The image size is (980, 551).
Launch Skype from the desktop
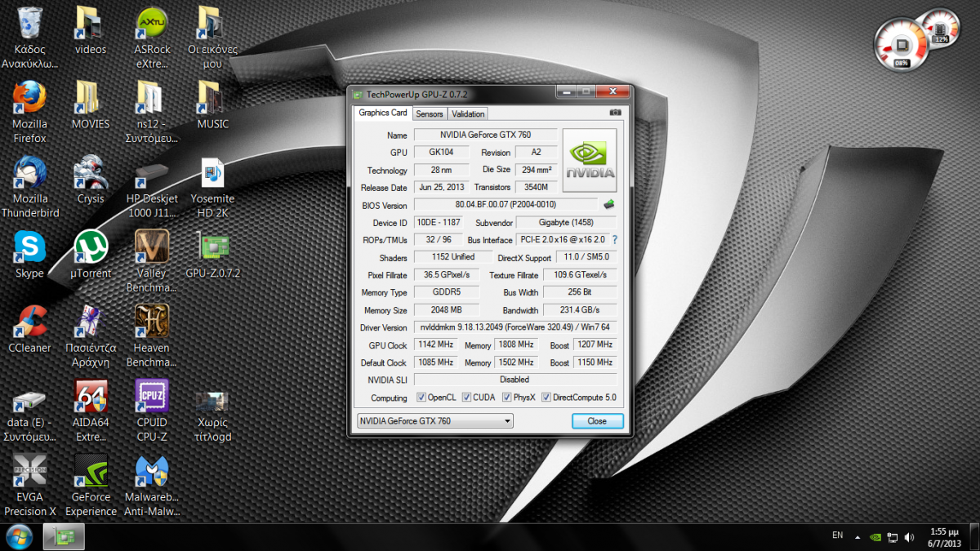[x=29, y=254]
